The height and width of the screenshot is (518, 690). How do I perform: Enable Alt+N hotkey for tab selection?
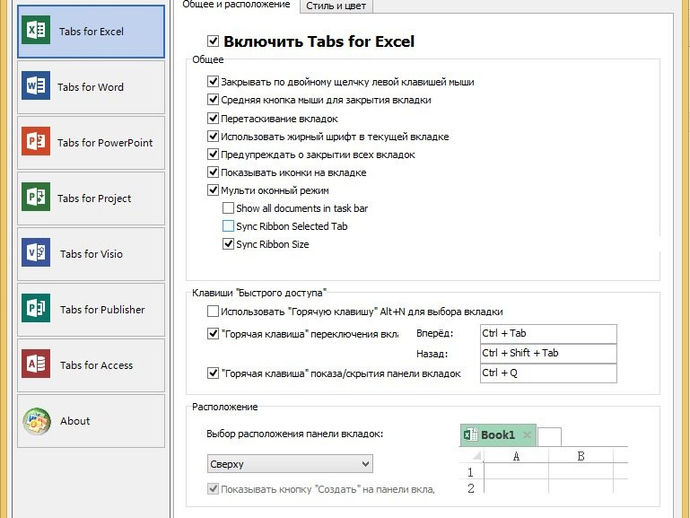213,311
